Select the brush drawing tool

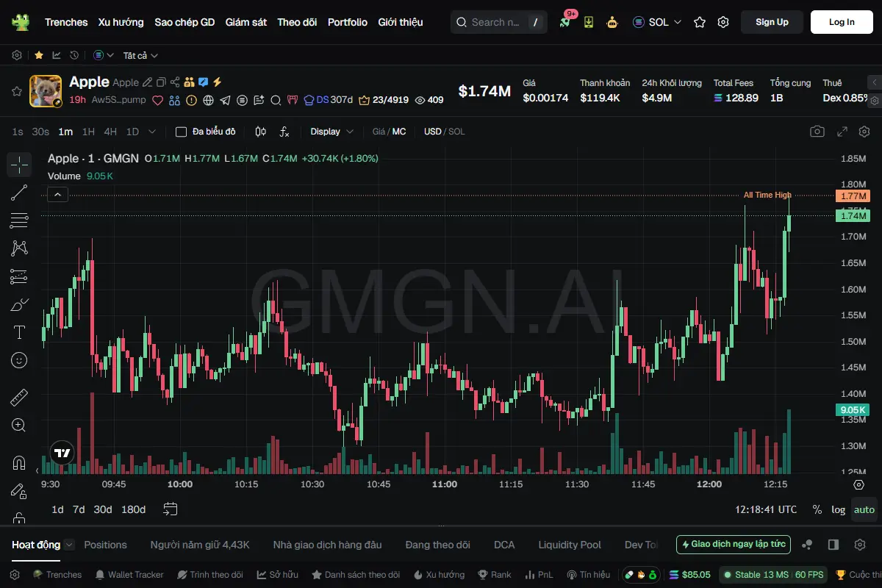[19, 304]
